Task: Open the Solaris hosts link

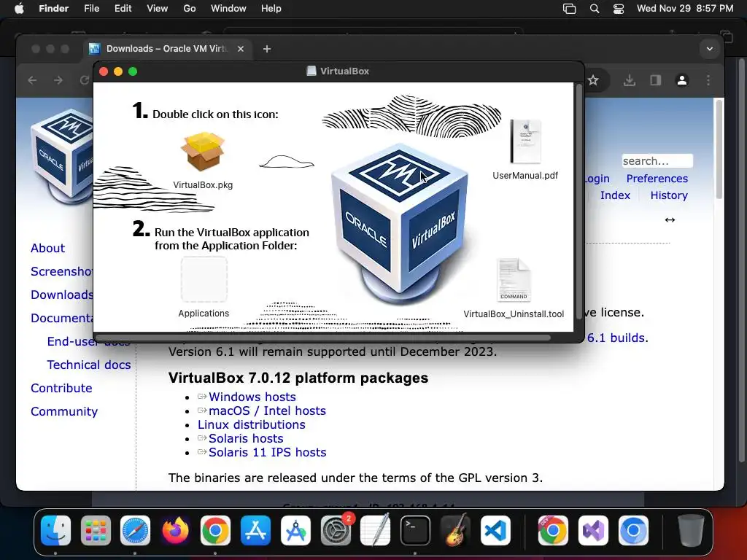Action: tap(246, 438)
